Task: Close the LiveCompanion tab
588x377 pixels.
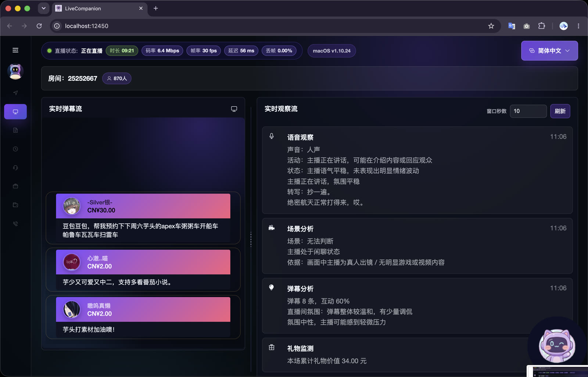Action: click(141, 8)
